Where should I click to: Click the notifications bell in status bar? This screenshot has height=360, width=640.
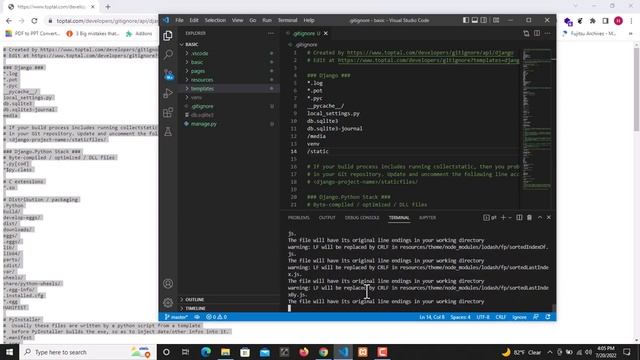[548, 317]
